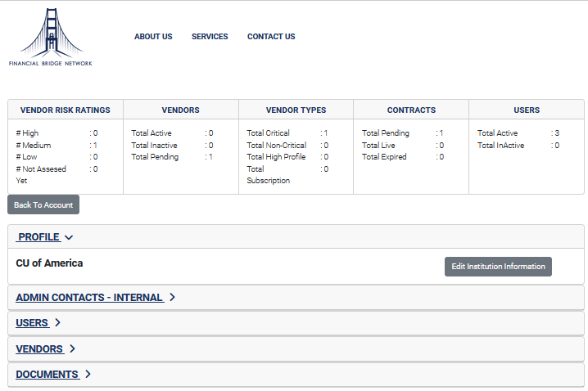
Task: Select the Vendor Types header
Action: (296, 110)
